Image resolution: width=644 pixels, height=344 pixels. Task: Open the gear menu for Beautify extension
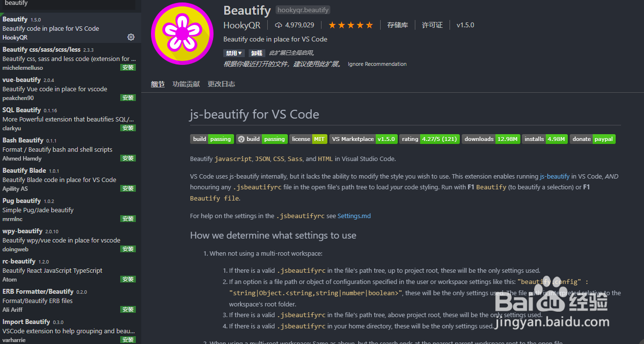point(130,37)
